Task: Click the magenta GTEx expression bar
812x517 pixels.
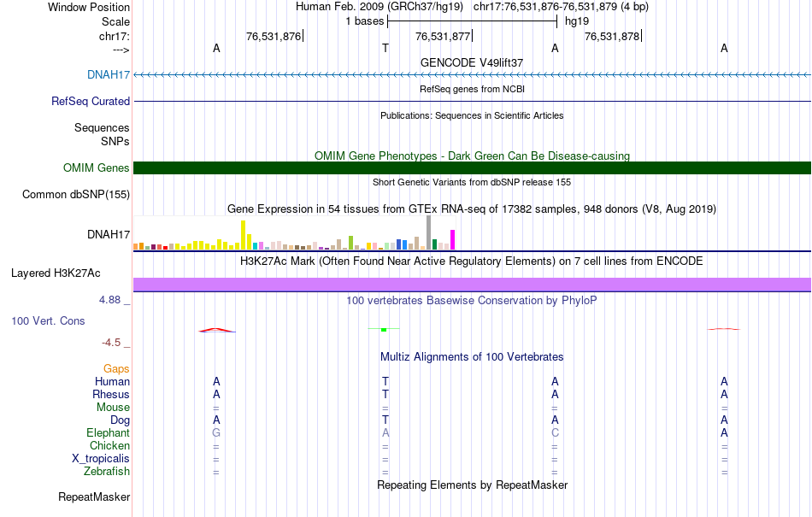Action: pos(453,239)
